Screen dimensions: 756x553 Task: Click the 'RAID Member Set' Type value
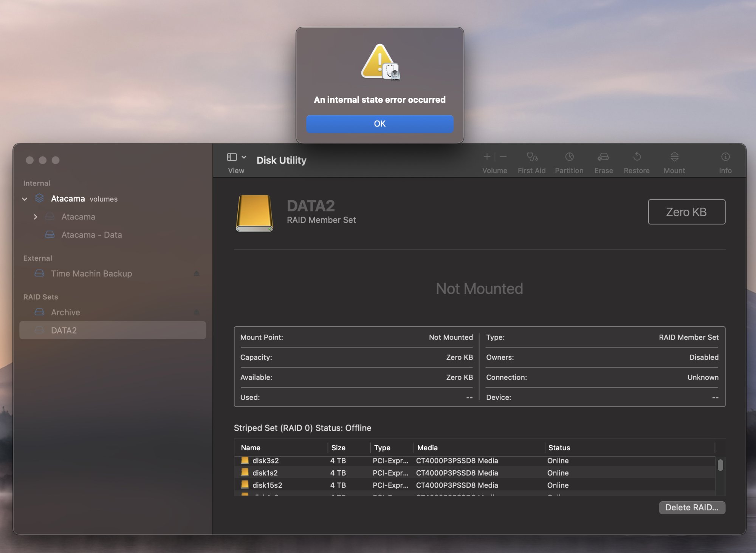(689, 337)
